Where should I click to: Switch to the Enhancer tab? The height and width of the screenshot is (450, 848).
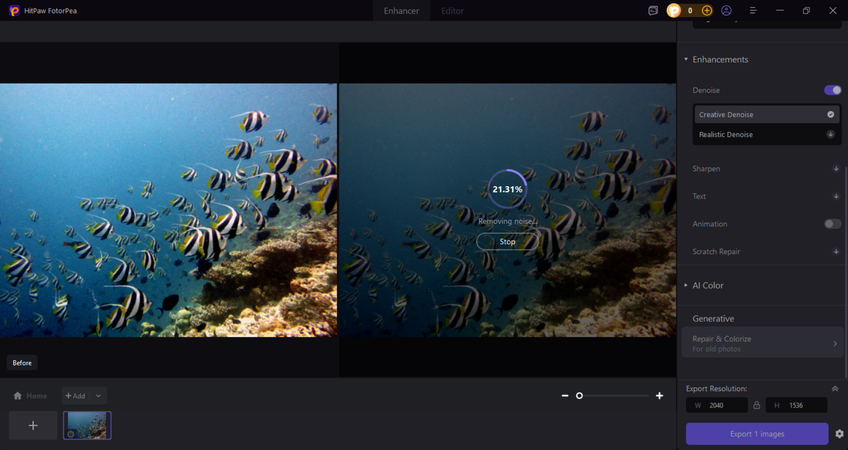(402, 11)
